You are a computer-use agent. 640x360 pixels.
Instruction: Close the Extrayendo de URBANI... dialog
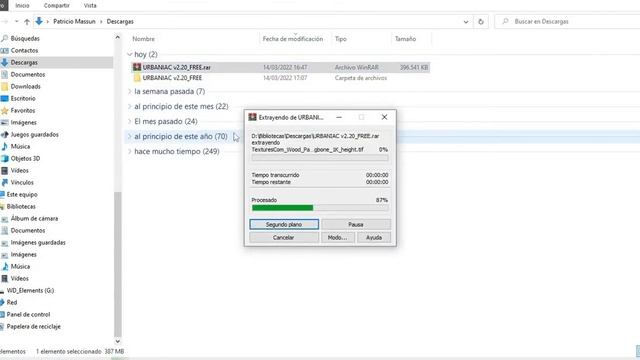[x=384, y=117]
